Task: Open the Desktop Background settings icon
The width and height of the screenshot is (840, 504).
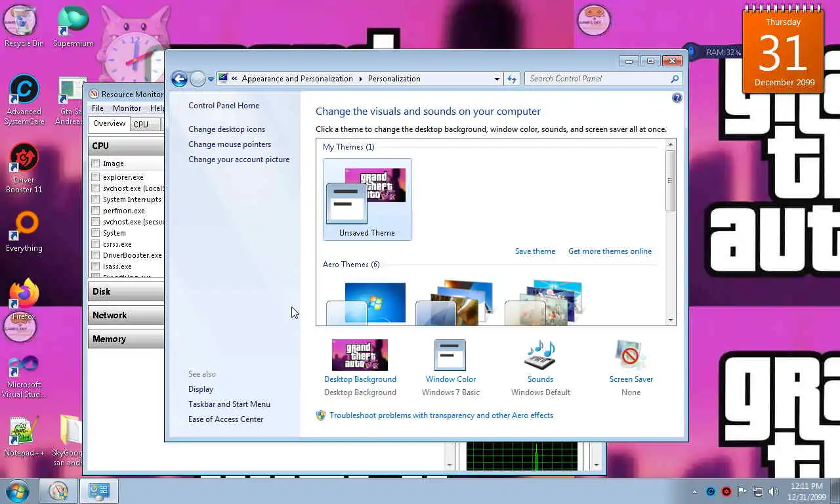Action: [x=360, y=355]
